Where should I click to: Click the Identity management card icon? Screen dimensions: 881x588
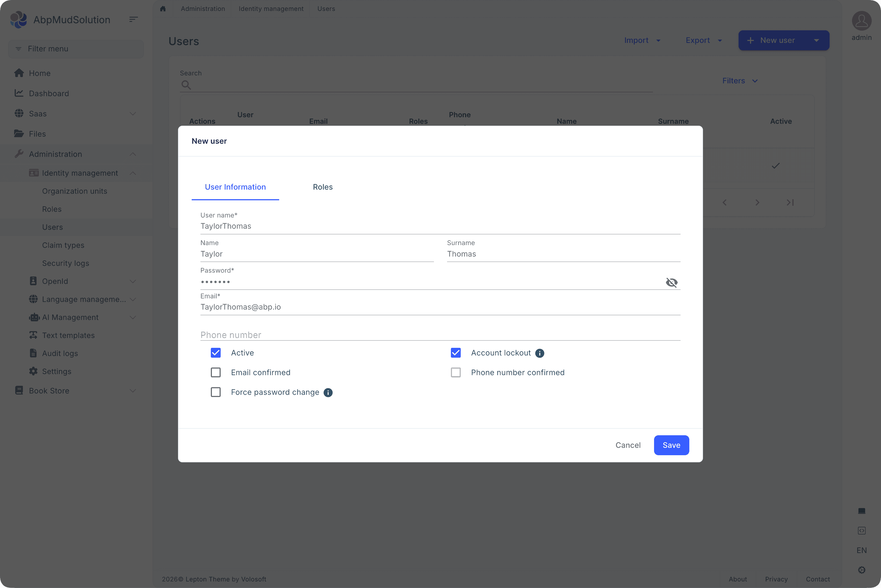[x=34, y=173]
